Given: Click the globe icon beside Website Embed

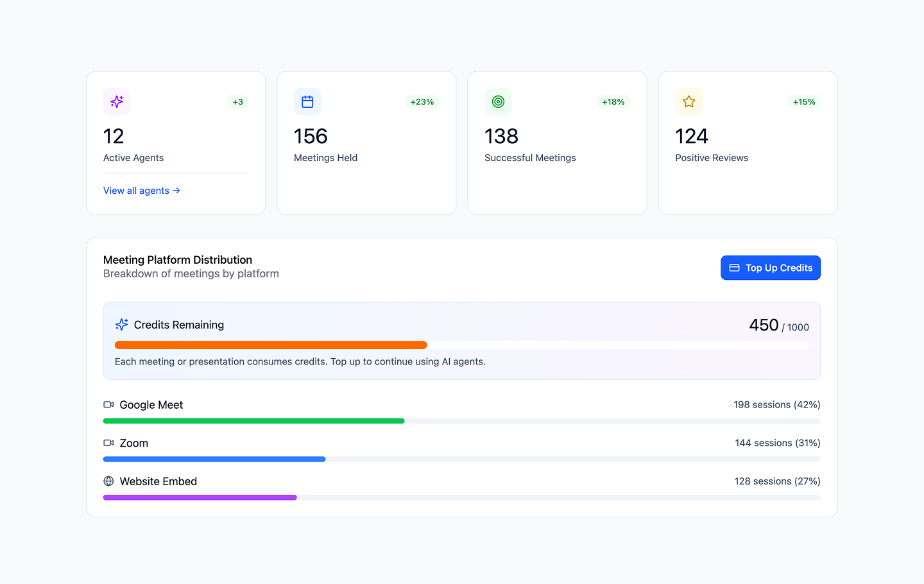Looking at the screenshot, I should tap(108, 481).
